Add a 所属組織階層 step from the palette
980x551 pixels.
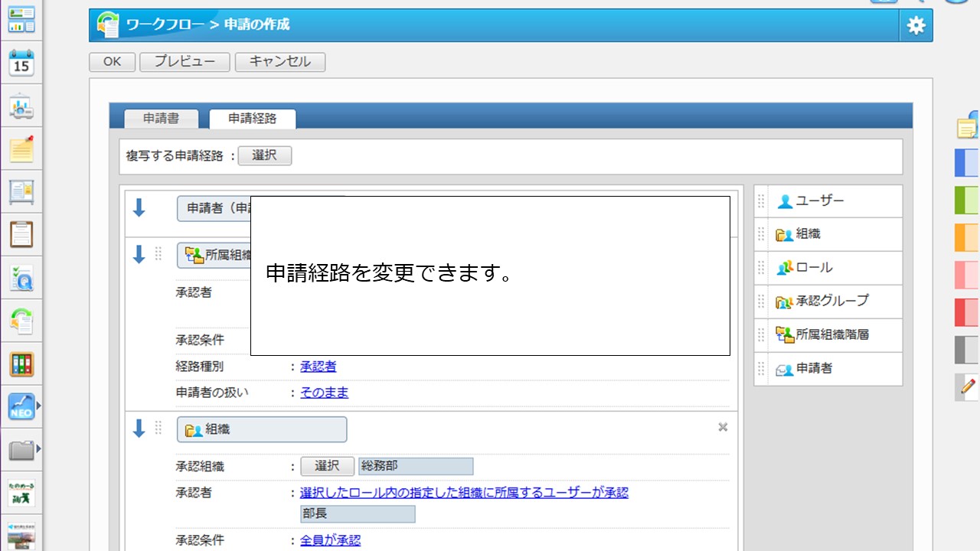pyautogui.click(x=828, y=335)
